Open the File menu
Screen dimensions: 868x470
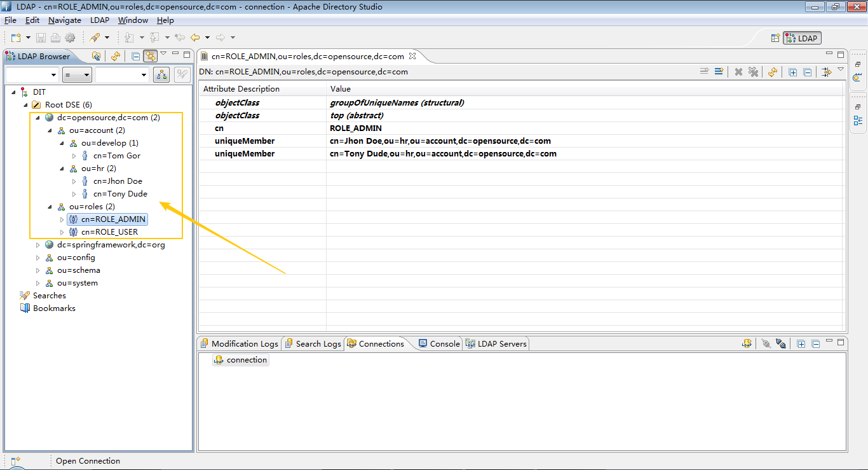(10, 20)
